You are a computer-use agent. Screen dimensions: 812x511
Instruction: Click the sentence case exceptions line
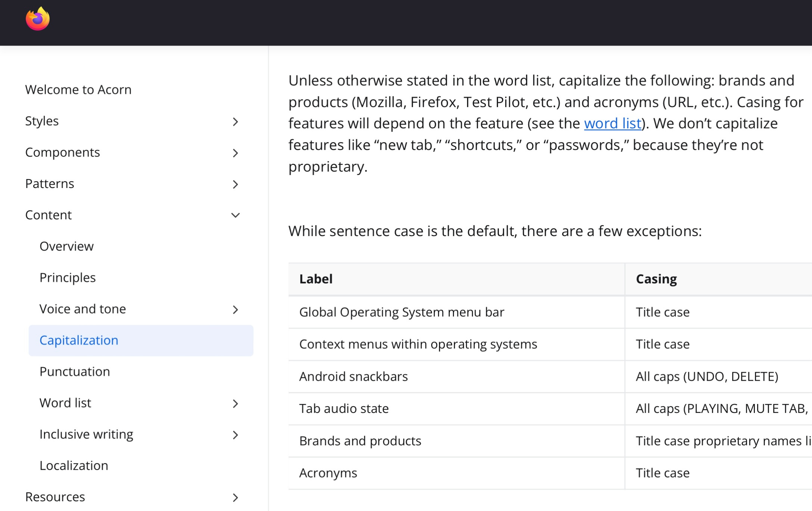[x=495, y=231]
